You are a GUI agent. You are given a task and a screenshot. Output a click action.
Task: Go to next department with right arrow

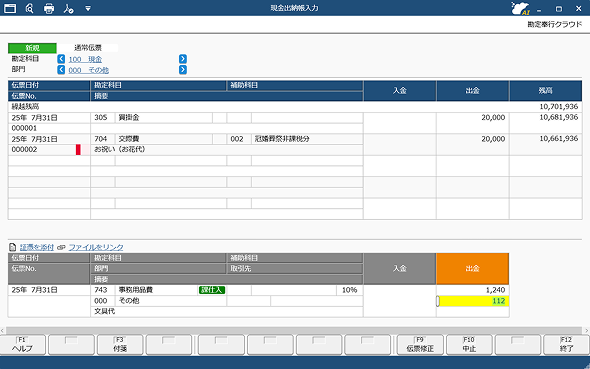click(183, 70)
